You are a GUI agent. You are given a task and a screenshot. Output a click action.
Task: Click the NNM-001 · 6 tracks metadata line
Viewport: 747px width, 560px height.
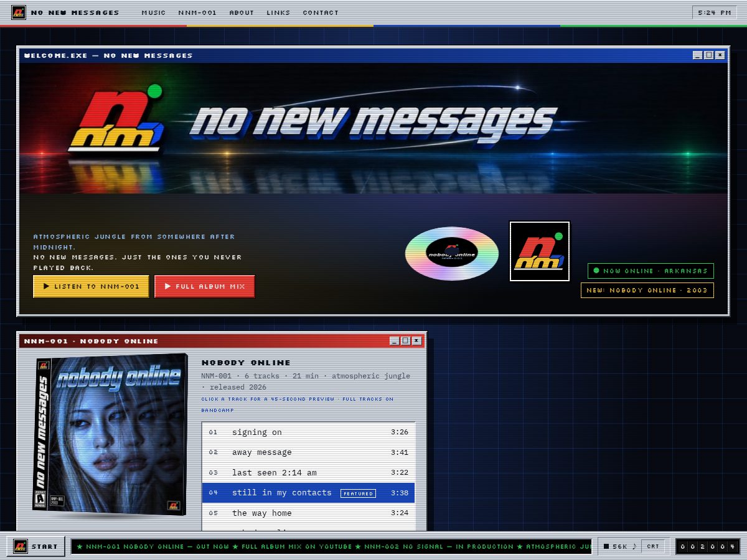[x=306, y=381]
